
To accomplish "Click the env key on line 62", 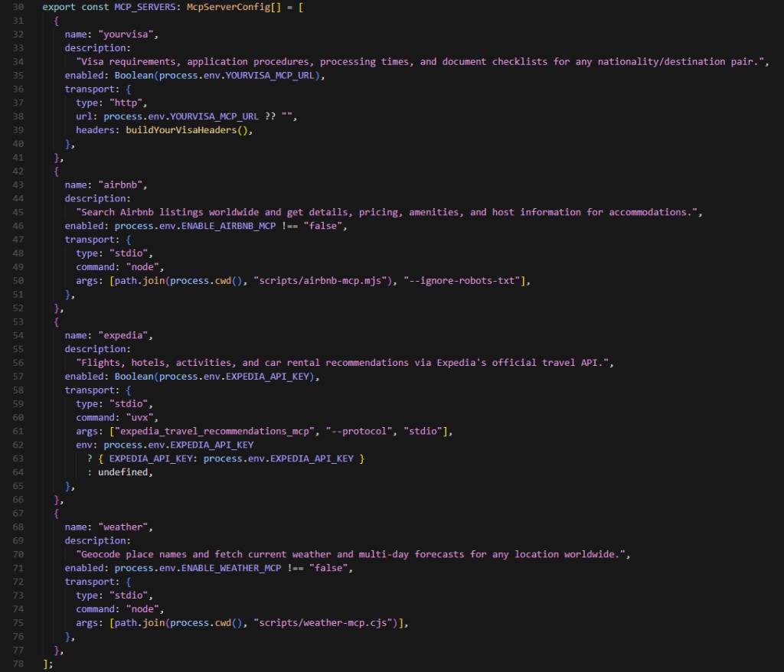I will point(84,445).
